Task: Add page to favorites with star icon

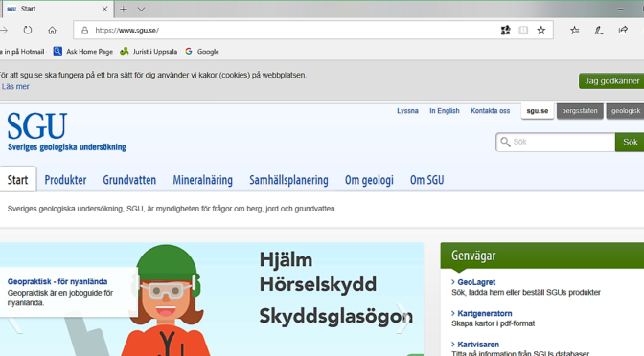Action: point(541,30)
